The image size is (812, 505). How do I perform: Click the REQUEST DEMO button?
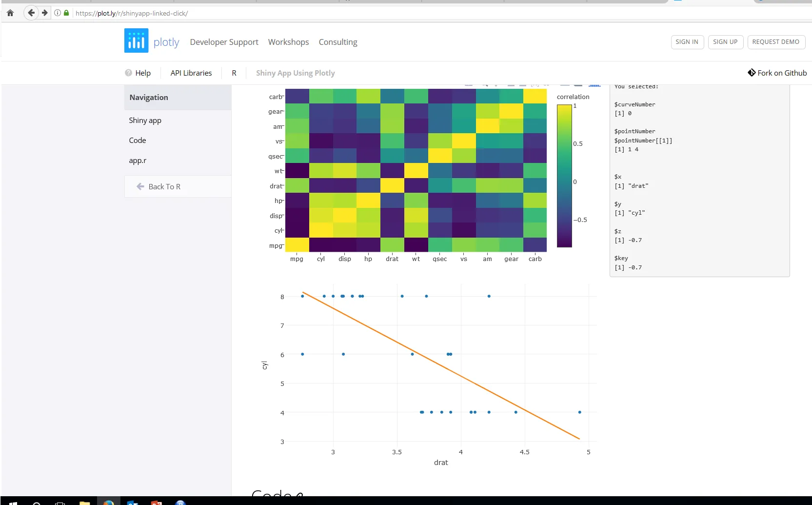pyautogui.click(x=776, y=42)
